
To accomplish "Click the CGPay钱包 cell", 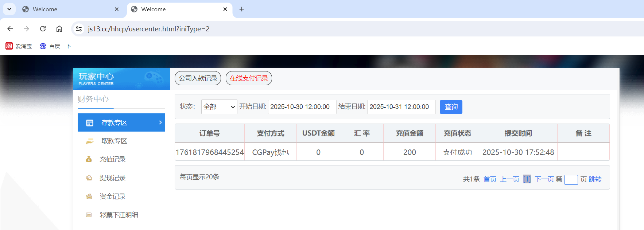I will 271,152.
